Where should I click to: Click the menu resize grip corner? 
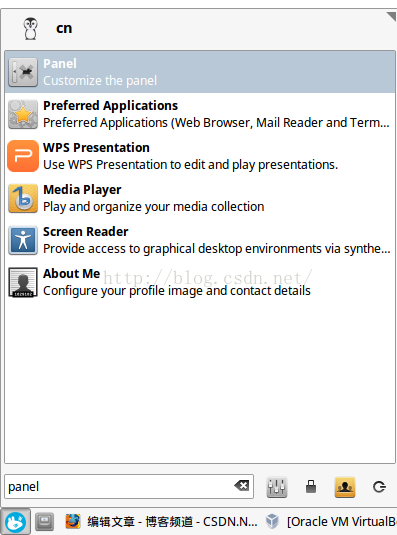391,16
